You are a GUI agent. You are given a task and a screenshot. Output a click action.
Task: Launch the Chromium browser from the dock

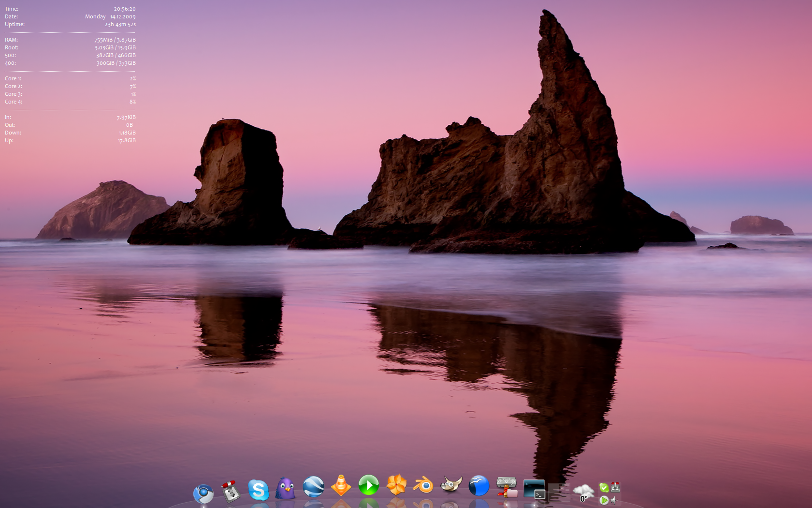[x=203, y=493]
